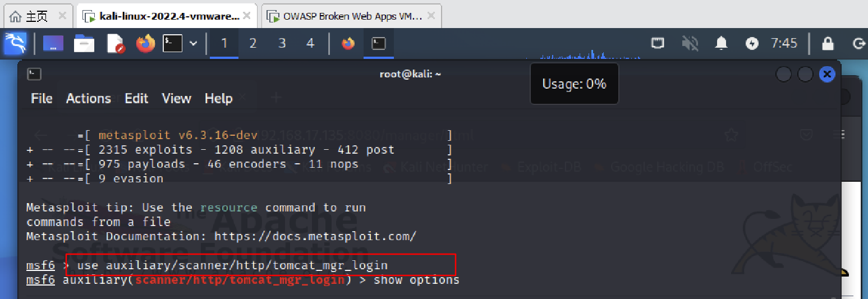Image resolution: width=868 pixels, height=299 pixels.
Task: Click the msf6 prompt with show options
Action: click(x=243, y=280)
